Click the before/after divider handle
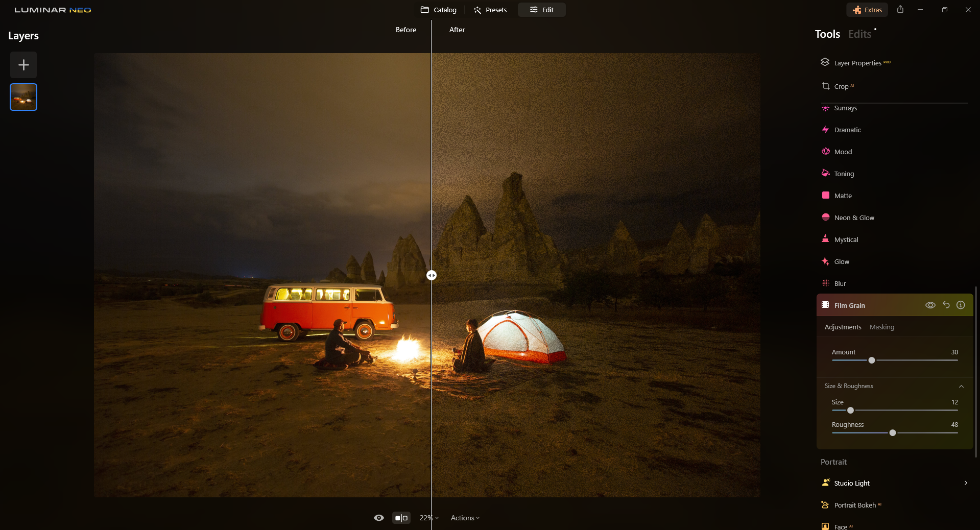The image size is (980, 530). 432,275
